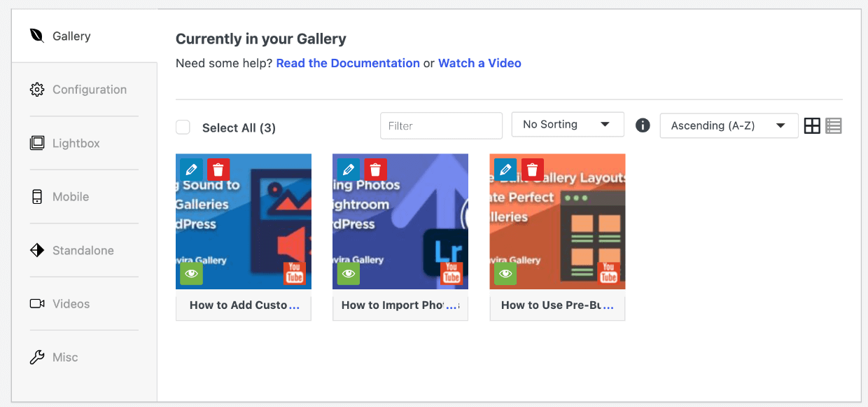Switch to list view icon
868x407 pixels.
834,126
